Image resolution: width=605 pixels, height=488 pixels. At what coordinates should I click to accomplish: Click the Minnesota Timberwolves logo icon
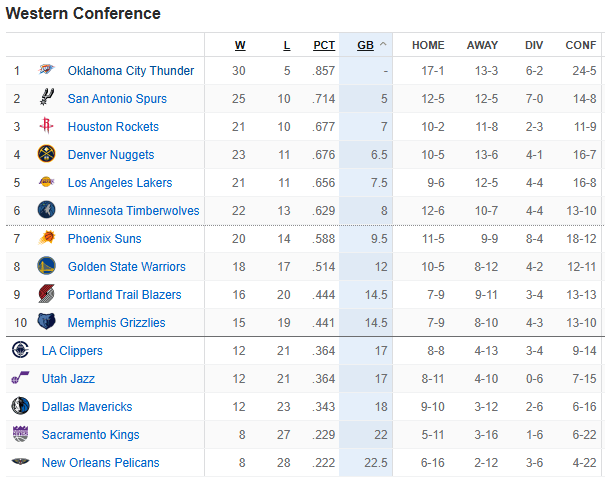coord(47,211)
